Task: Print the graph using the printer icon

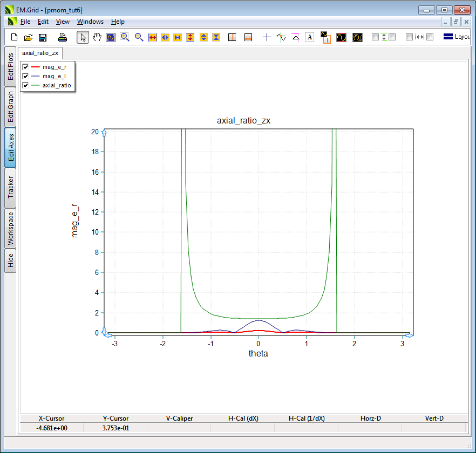Action: (x=63, y=37)
